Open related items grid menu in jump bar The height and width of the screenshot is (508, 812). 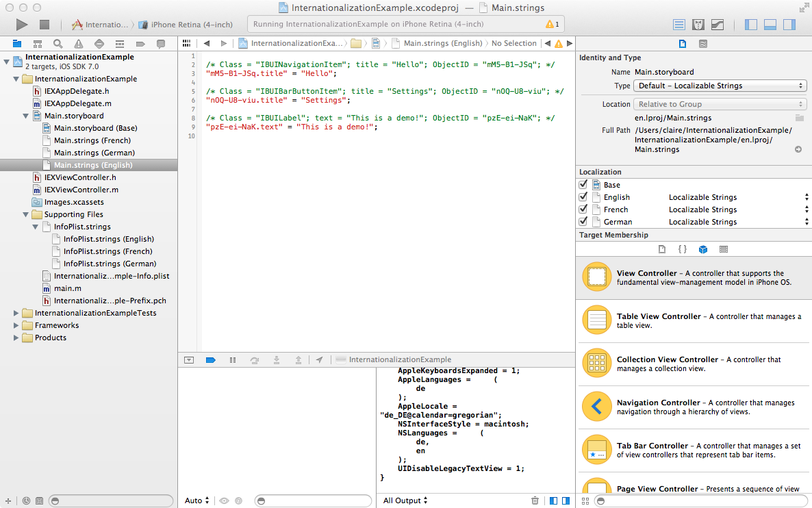[x=186, y=44]
